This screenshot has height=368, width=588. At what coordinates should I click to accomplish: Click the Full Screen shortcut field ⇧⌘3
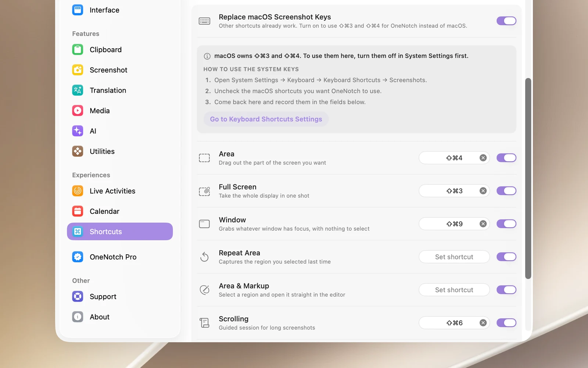454,191
